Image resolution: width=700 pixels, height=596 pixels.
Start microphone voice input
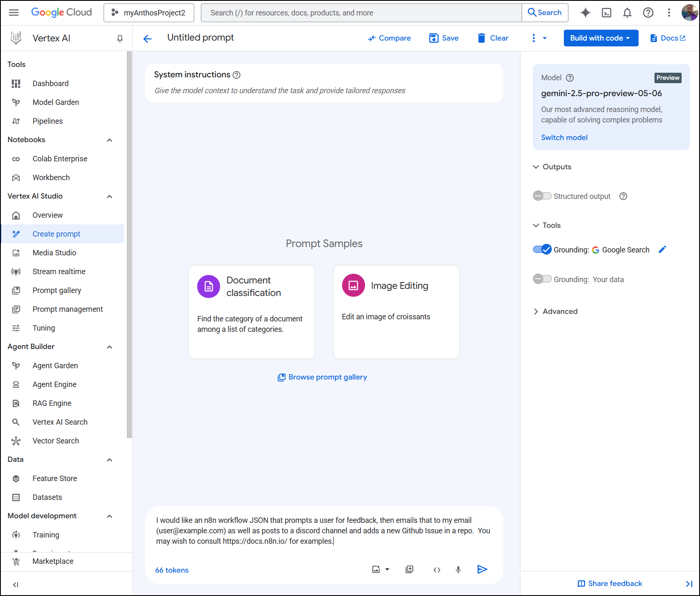coord(458,570)
